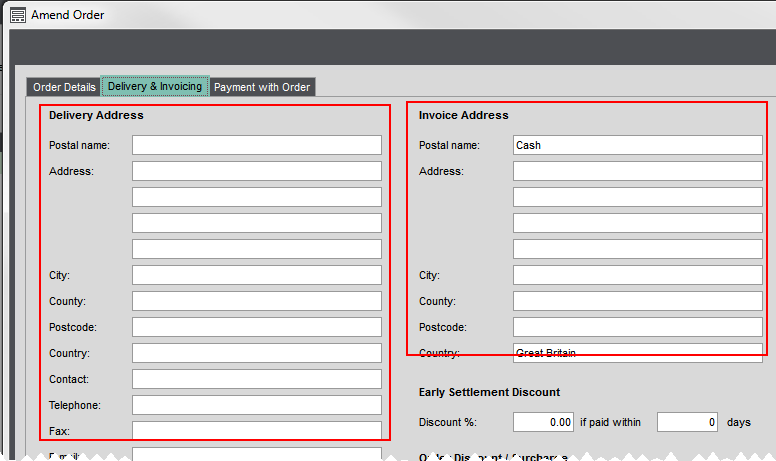Select the Invoice Address County field

pos(637,301)
